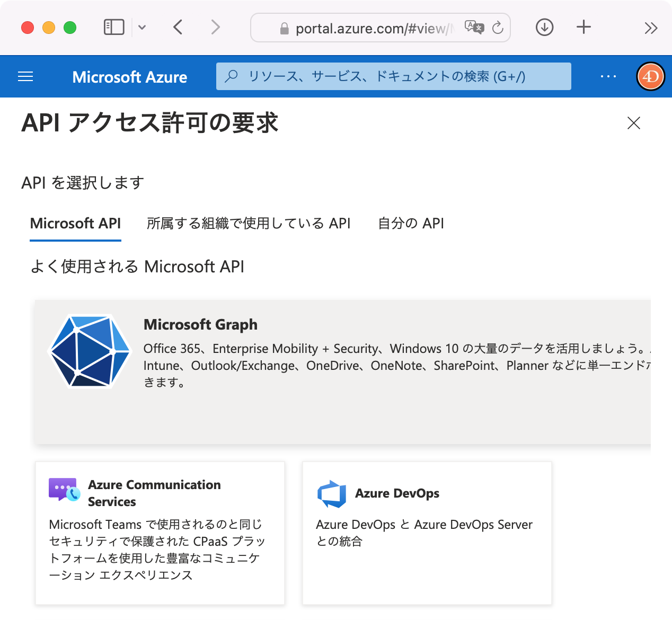Click the Azure DevOps infinity icon
This screenshot has height=620, width=672.
332,493
